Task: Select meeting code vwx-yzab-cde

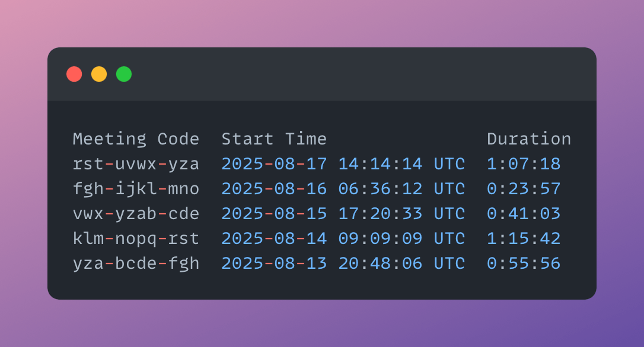Action: tap(136, 214)
